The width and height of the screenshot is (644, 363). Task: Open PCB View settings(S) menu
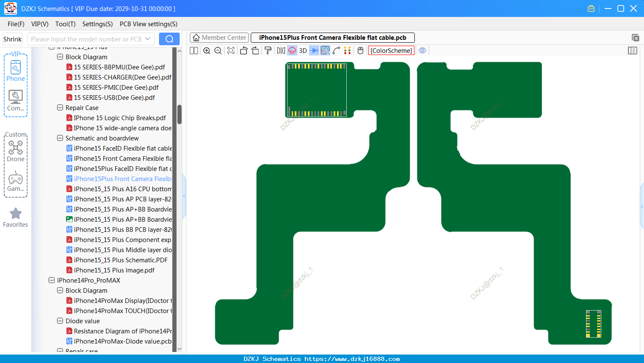(148, 24)
